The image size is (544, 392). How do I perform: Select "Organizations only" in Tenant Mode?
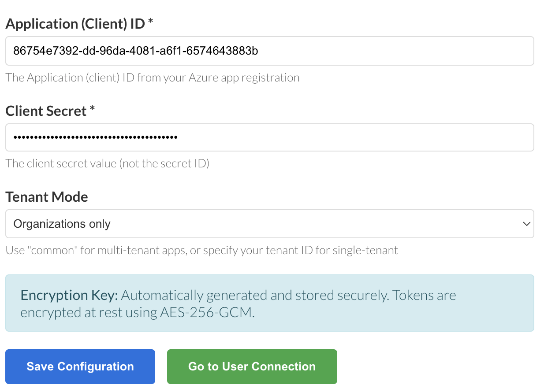pyautogui.click(x=62, y=224)
